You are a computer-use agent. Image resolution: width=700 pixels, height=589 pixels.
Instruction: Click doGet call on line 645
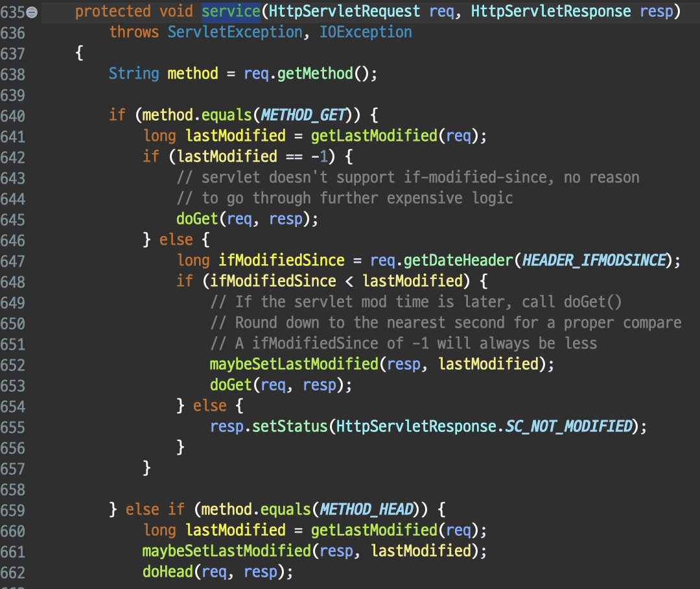[197, 219]
